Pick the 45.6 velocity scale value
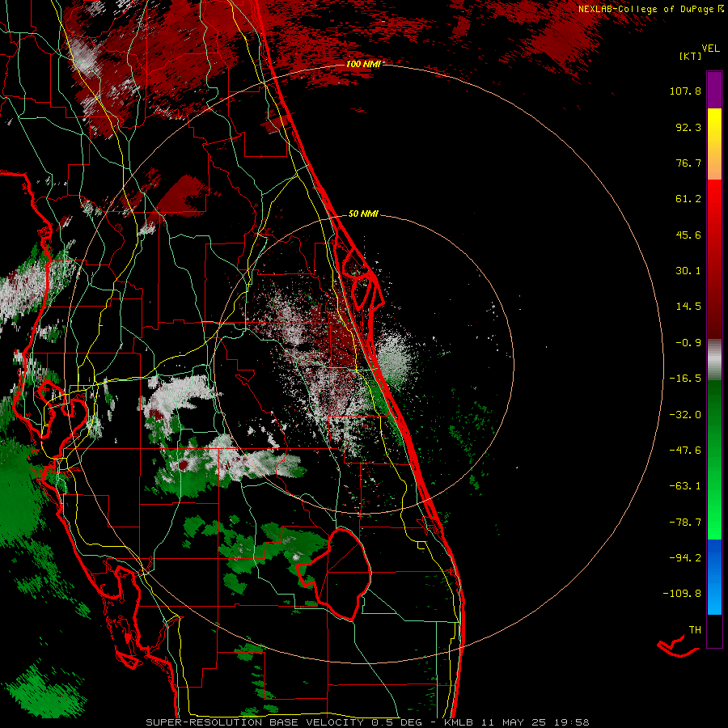The image size is (728, 728). (688, 235)
